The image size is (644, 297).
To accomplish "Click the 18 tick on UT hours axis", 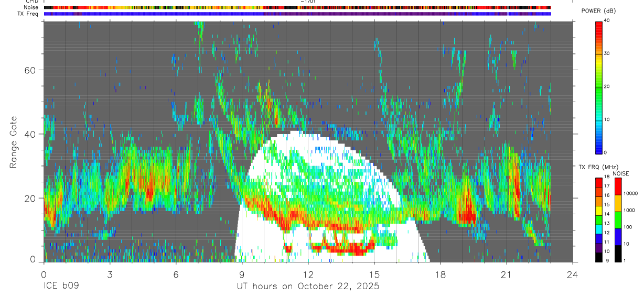I will click(x=441, y=274).
